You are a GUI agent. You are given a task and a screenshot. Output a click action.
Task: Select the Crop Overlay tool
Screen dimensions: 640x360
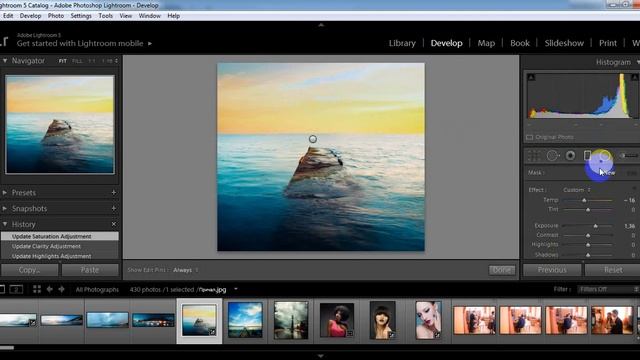click(533, 156)
